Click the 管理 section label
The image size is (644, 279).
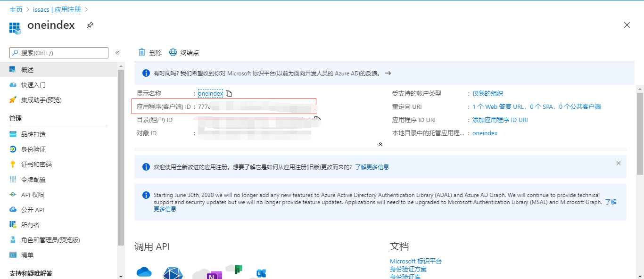point(16,118)
